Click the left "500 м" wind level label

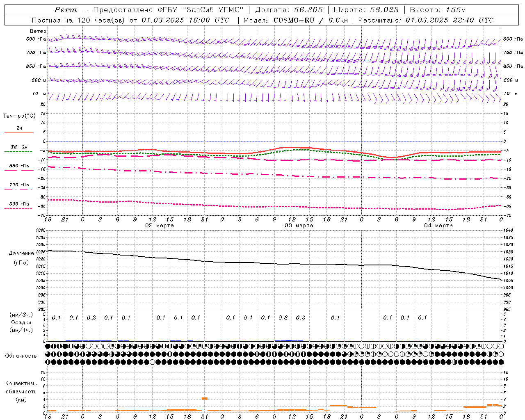point(39,80)
